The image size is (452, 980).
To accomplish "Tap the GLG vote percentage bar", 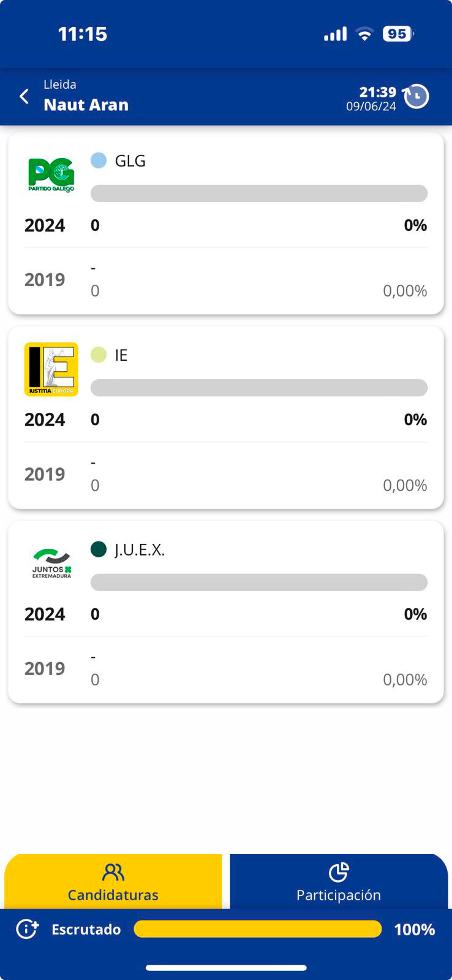I will click(x=258, y=194).
